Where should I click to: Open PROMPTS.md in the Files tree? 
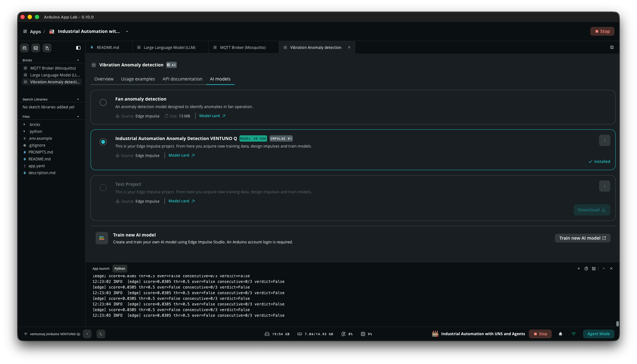pyautogui.click(x=41, y=152)
